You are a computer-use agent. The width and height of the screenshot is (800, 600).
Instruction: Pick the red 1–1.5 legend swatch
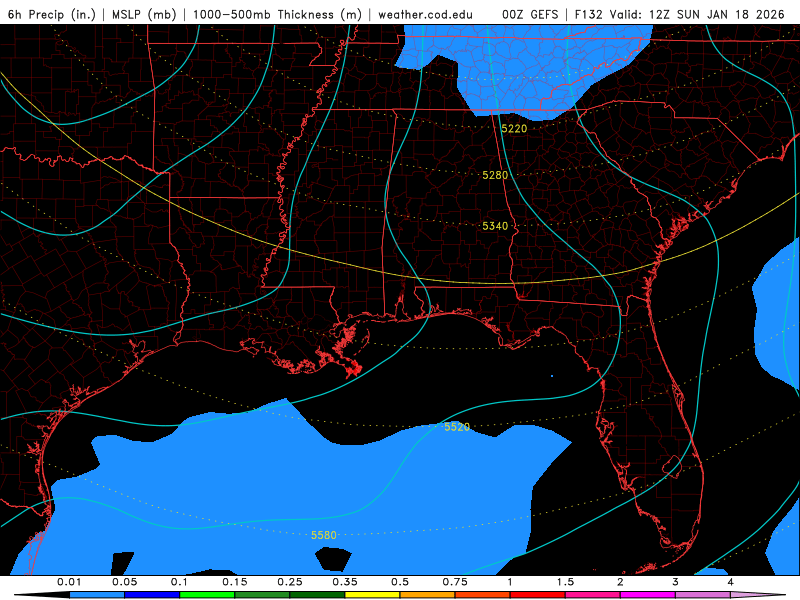(x=538, y=595)
